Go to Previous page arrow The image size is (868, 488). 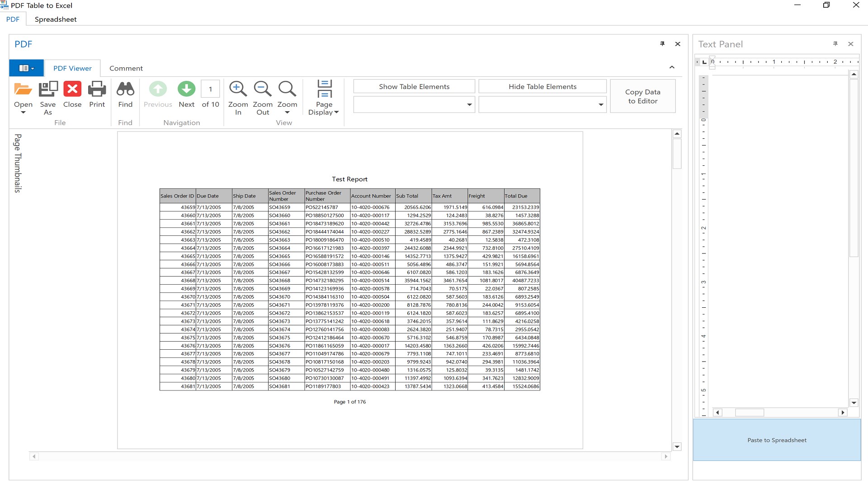(158, 89)
